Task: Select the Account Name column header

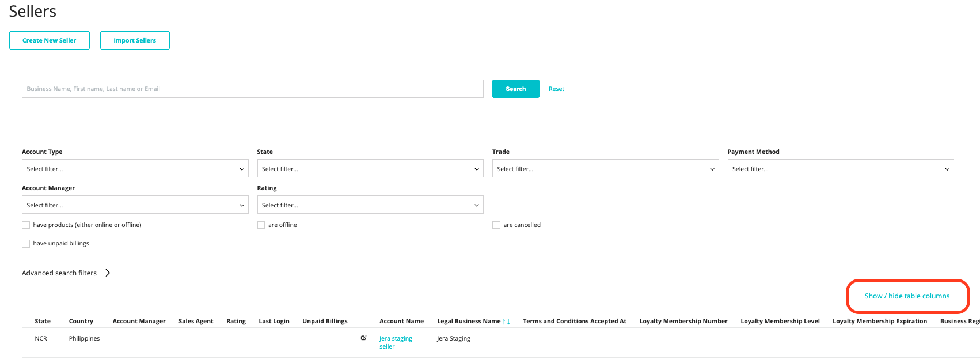Action: tap(402, 322)
